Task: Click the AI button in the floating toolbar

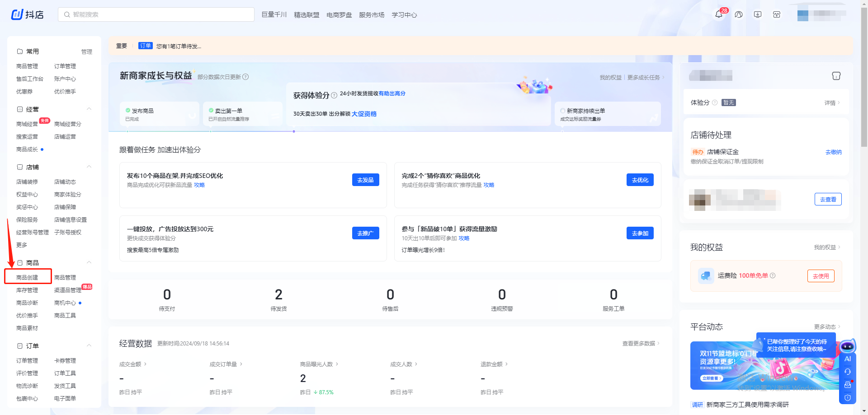Action: tap(848, 359)
